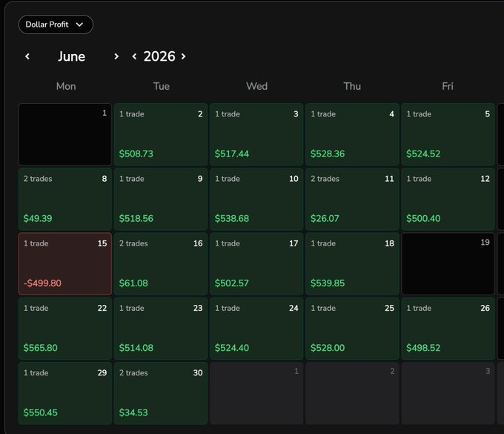Open June 9 cell with $518.56

pos(161,199)
